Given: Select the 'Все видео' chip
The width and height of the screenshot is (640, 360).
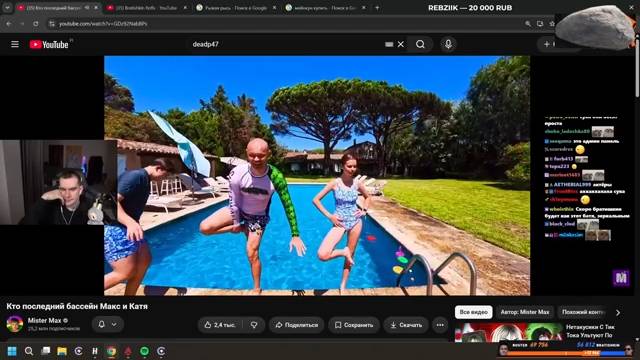Looking at the screenshot, I should click(473, 312).
